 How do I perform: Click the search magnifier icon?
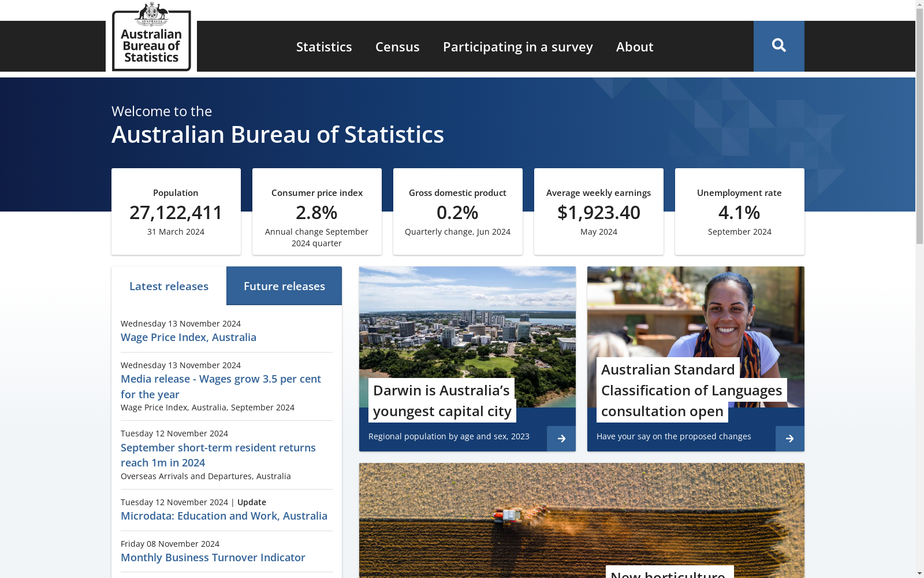pyautogui.click(x=778, y=46)
